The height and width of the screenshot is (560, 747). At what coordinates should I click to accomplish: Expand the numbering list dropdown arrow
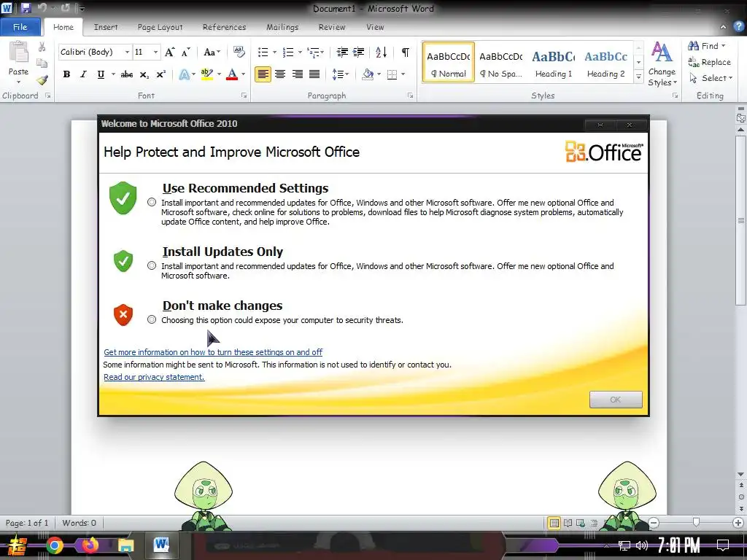click(x=300, y=52)
